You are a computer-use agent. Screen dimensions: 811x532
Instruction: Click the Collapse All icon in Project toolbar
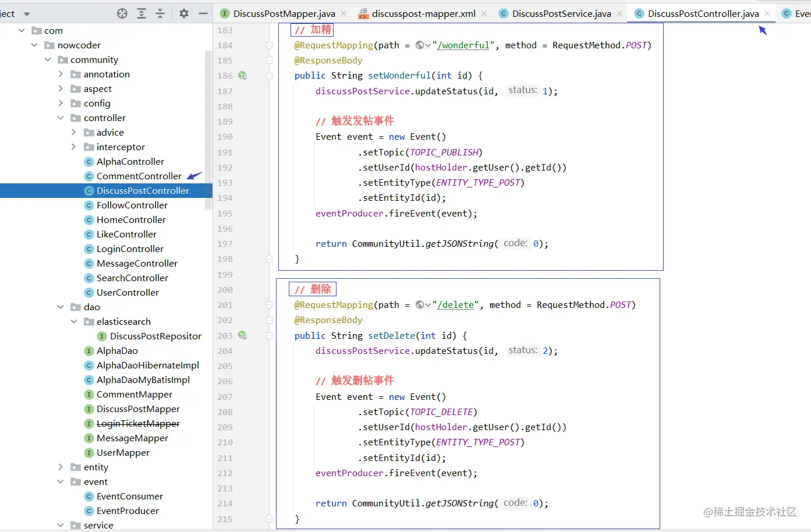pyautogui.click(x=160, y=13)
